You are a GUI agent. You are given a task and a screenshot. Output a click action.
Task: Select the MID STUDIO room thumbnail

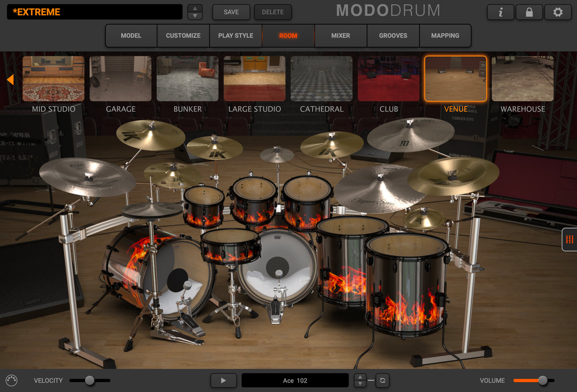coord(54,79)
